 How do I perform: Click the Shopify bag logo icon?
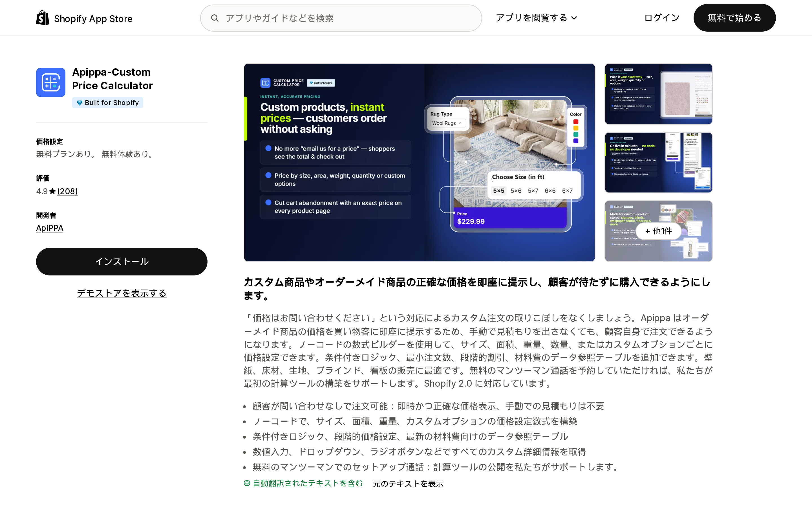pyautogui.click(x=43, y=18)
